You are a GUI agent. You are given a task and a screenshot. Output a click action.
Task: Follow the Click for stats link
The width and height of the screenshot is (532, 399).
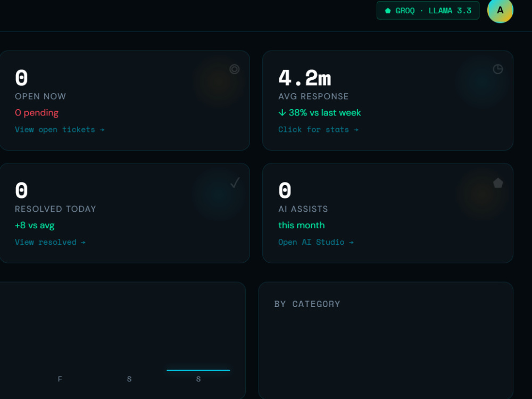click(x=318, y=130)
